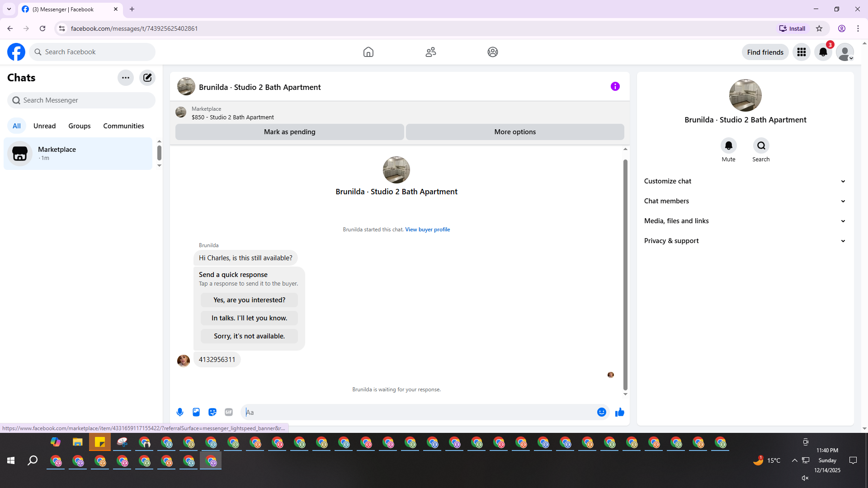Open the emoji picker in message box

click(x=601, y=412)
